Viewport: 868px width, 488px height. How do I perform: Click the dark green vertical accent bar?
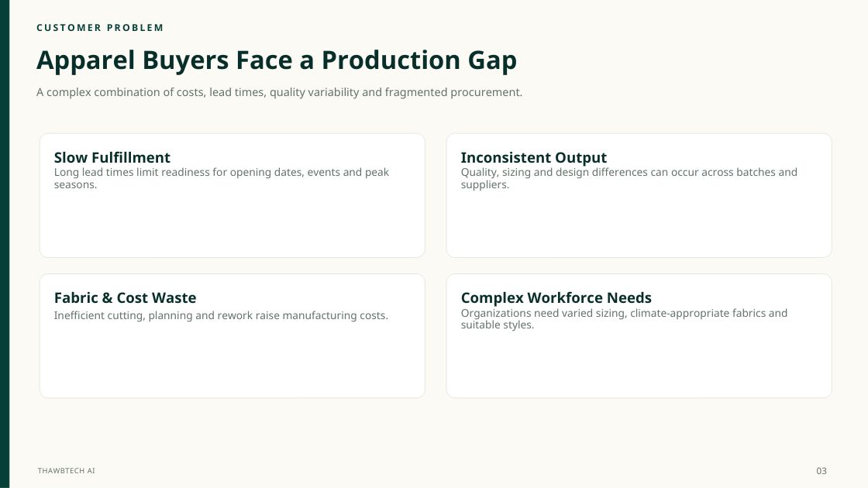(5, 244)
